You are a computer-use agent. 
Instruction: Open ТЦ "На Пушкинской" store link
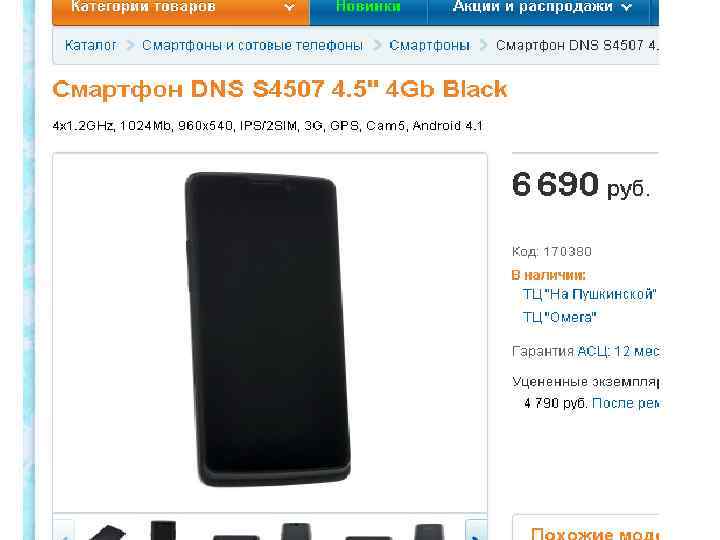tap(590, 294)
